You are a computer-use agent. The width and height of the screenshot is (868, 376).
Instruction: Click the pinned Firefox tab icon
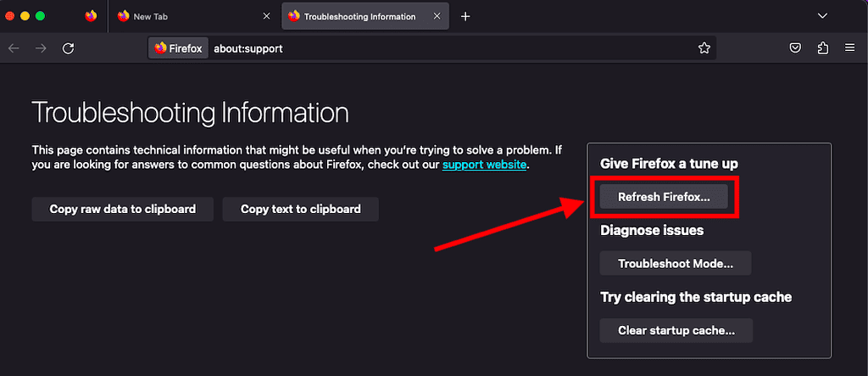click(92, 16)
